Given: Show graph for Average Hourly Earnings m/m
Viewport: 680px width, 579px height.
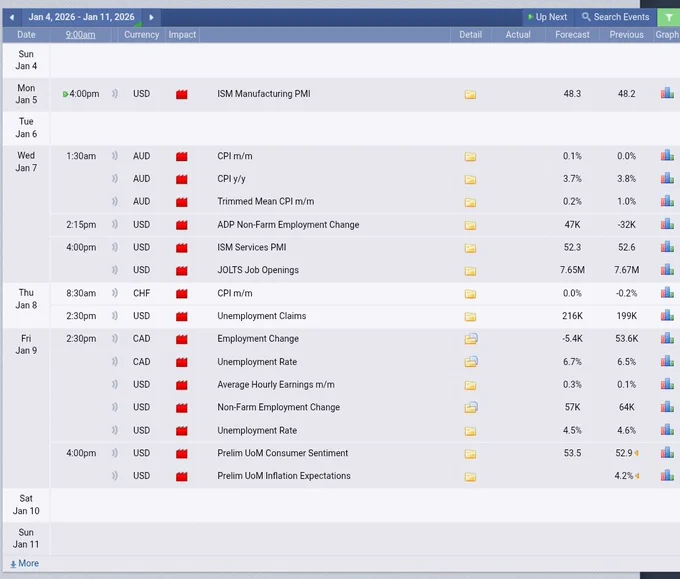Looking at the screenshot, I should [x=667, y=384].
